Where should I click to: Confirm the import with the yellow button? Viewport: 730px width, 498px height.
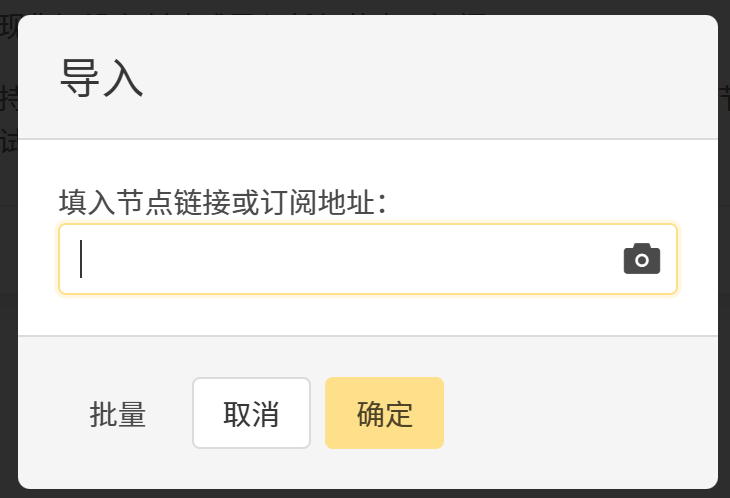tap(384, 413)
